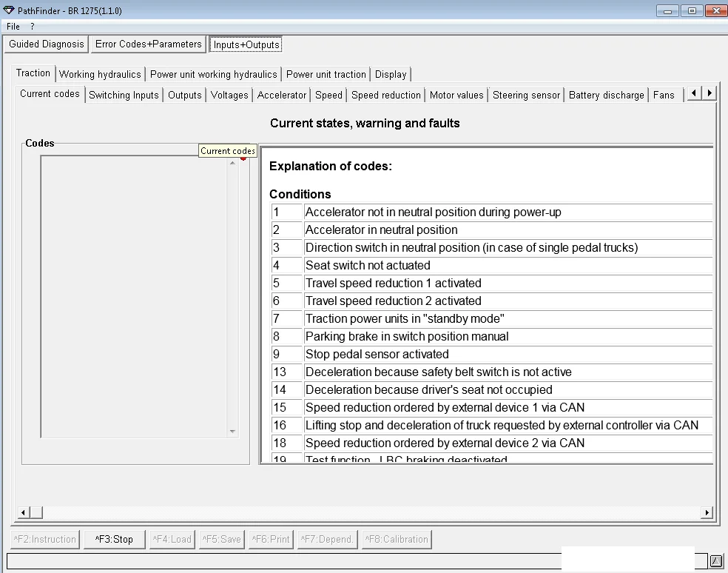Switch to the Switching Inputs tab
This screenshot has width=728, height=573.
[124, 94]
